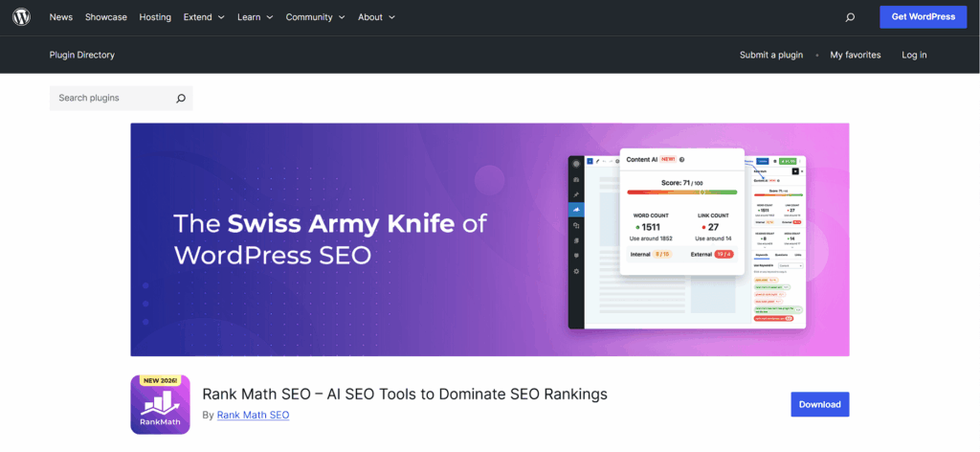Screen dimensions: 980x452
Task: Click the magnifier icon inside Search plugins field
Action: click(x=181, y=98)
